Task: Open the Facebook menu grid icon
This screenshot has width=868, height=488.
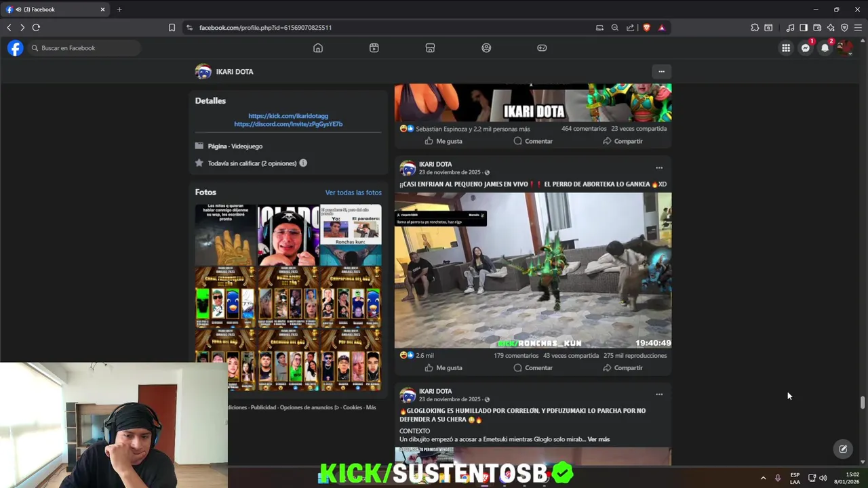Action: click(786, 48)
